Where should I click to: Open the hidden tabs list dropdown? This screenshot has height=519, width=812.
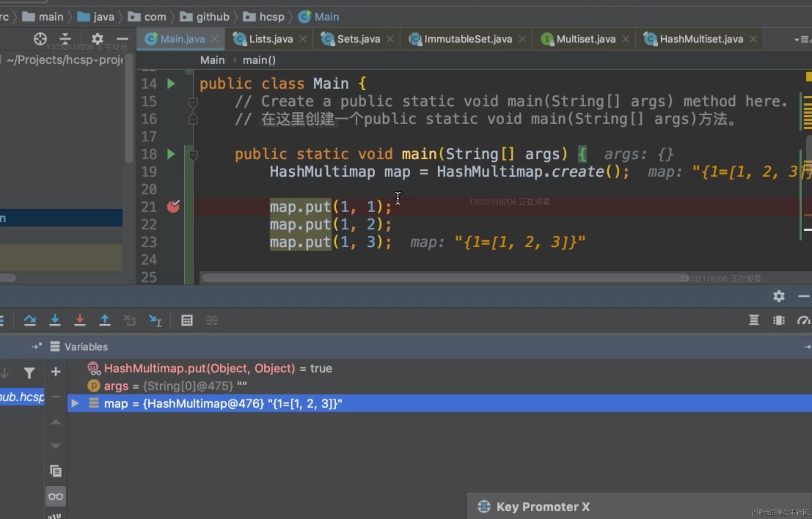coord(802,39)
